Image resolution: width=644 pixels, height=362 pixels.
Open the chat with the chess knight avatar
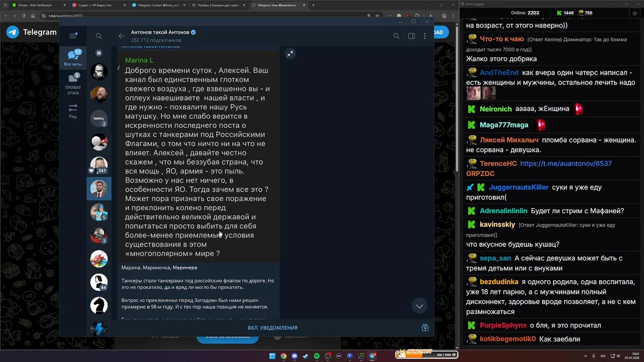coord(99,306)
